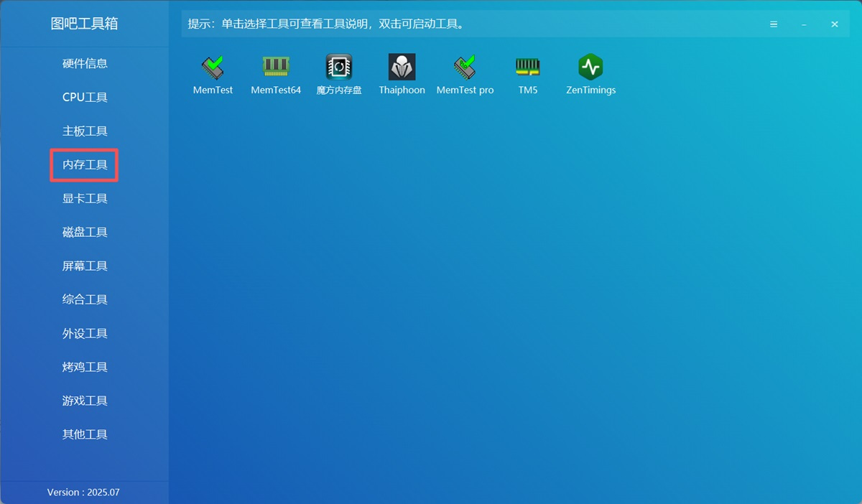The height and width of the screenshot is (504, 862).
Task: Switch to the CPU工具 category
Action: pos(84,97)
